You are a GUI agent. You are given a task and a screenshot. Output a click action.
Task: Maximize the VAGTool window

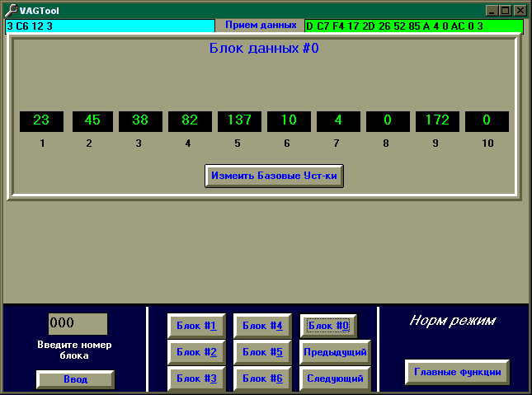(x=506, y=11)
